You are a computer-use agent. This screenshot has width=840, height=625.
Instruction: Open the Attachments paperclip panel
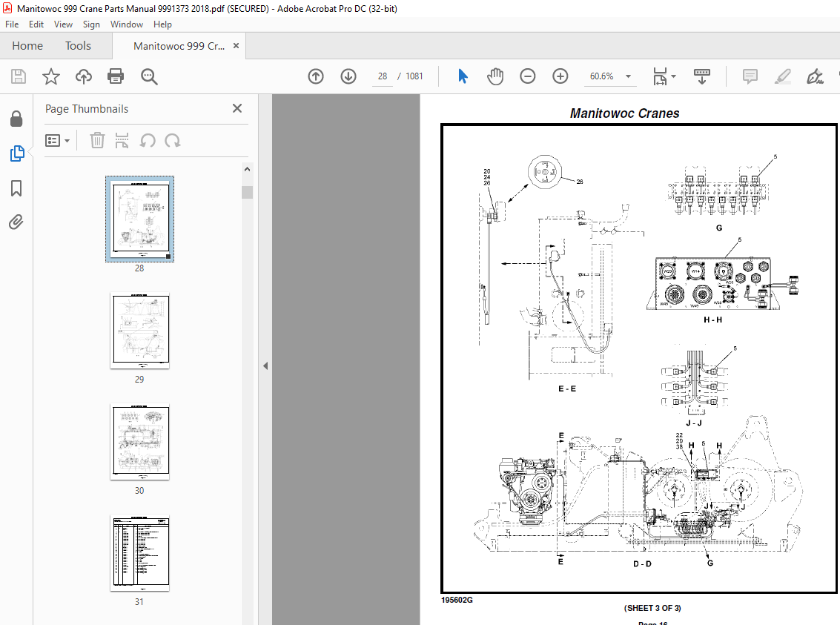tap(16, 222)
